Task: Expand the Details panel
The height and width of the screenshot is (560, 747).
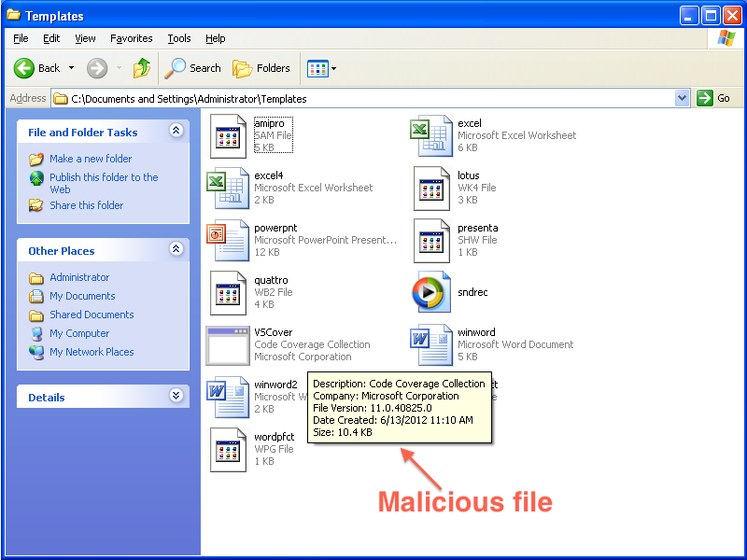Action: (176, 397)
